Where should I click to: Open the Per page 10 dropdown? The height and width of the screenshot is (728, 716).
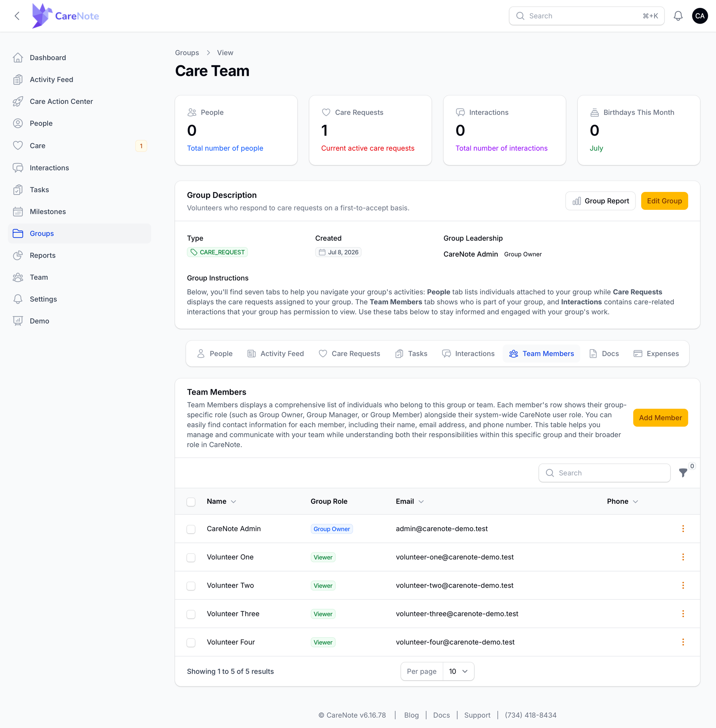click(458, 671)
